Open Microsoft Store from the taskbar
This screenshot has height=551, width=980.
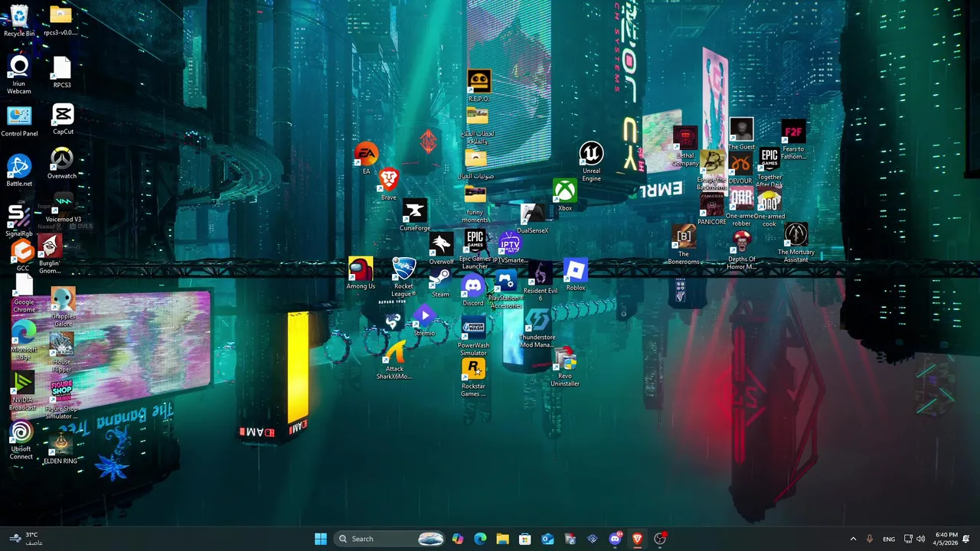tap(524, 539)
